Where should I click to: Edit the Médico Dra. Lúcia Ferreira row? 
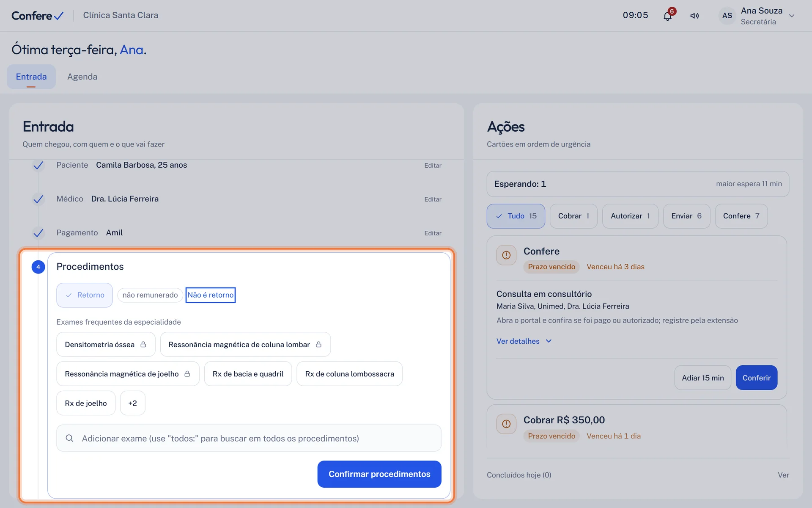(x=433, y=199)
